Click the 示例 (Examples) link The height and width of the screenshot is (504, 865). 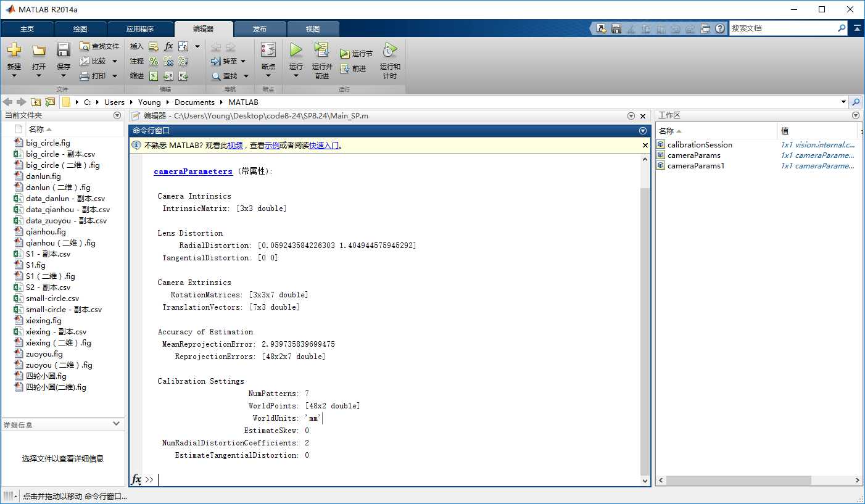pos(272,146)
